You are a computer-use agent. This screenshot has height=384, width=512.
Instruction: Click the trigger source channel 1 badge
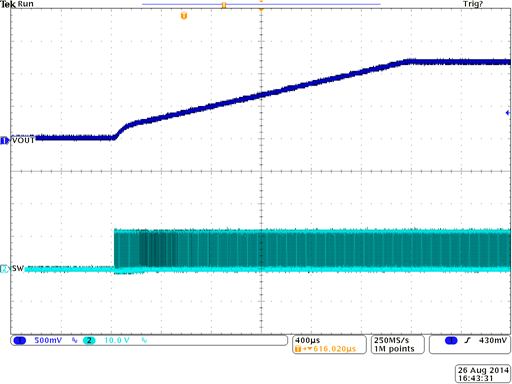(451, 340)
